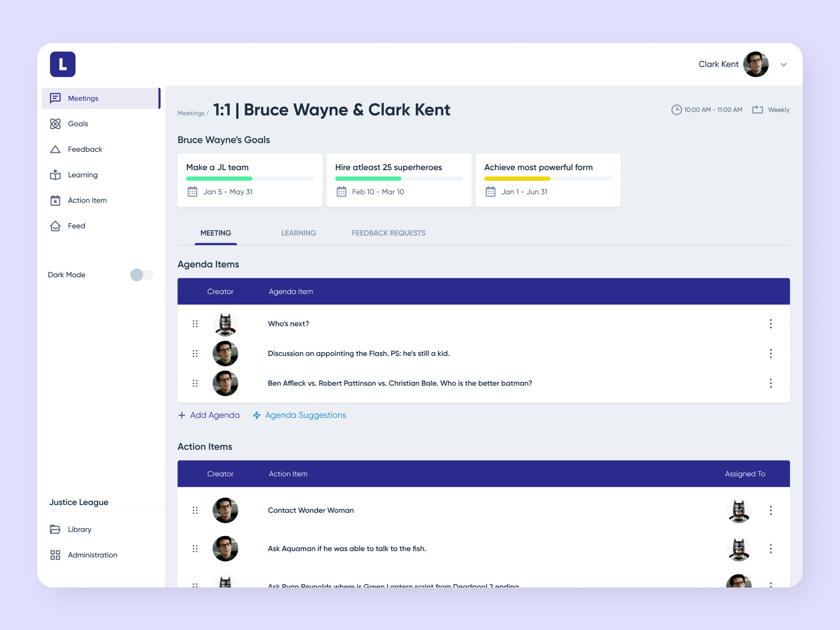The width and height of the screenshot is (840, 630).
Task: Open more options for Ask Aquaman item
Action: click(771, 549)
